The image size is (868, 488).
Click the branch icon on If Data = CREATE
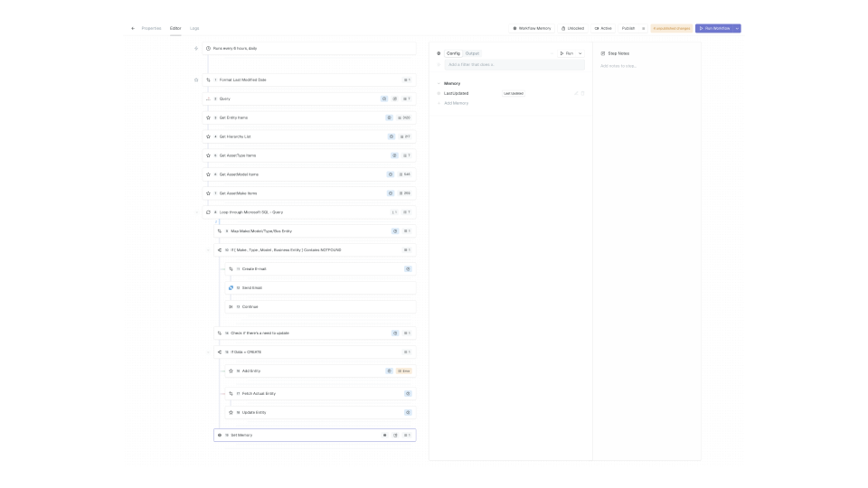pyautogui.click(x=220, y=352)
